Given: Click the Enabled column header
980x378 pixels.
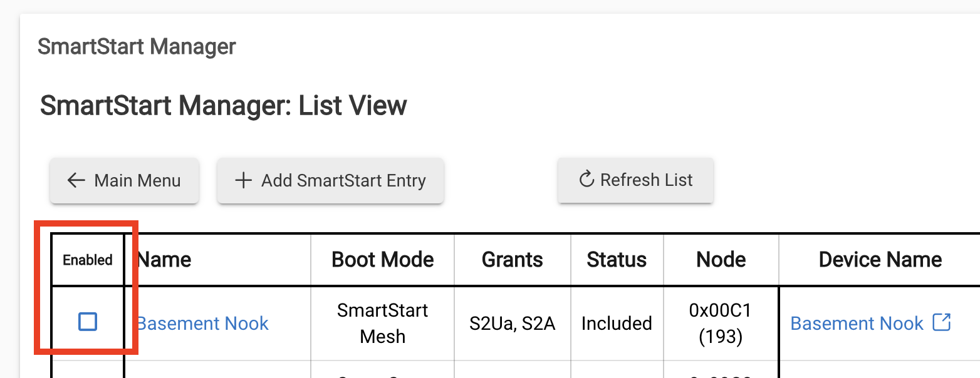Looking at the screenshot, I should click(88, 260).
